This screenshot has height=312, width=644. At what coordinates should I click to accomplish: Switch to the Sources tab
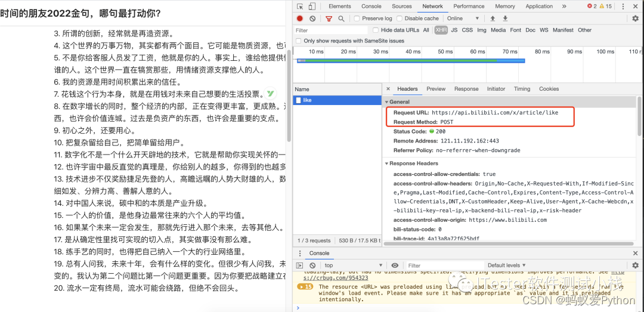tap(402, 6)
